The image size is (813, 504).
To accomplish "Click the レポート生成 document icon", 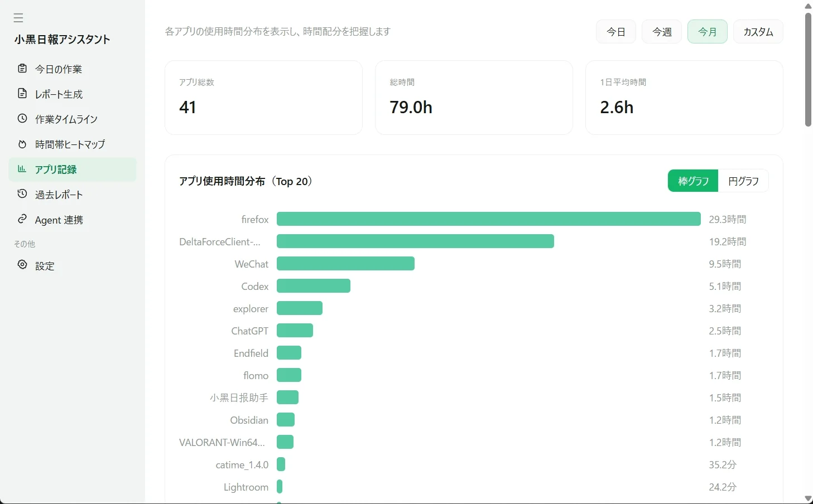I will [22, 94].
